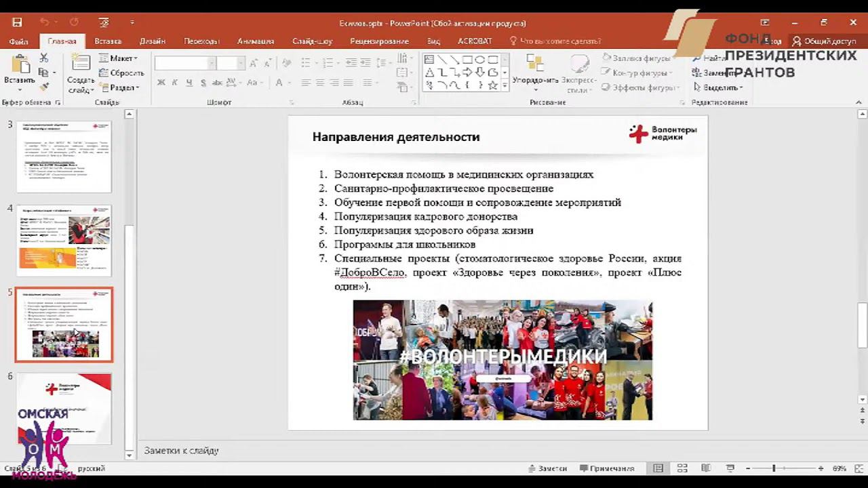Click the Вставить paste clipboard icon
Screen dimensions: 868x488
pyautogui.click(x=20, y=65)
